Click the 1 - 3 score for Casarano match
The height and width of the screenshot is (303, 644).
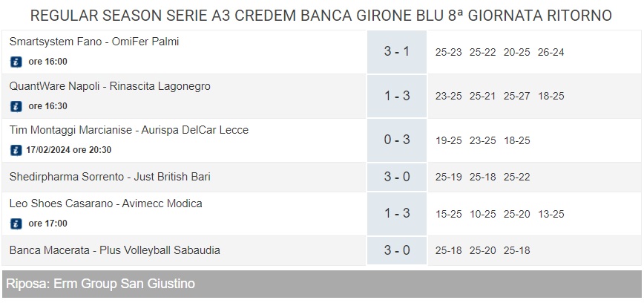click(397, 213)
